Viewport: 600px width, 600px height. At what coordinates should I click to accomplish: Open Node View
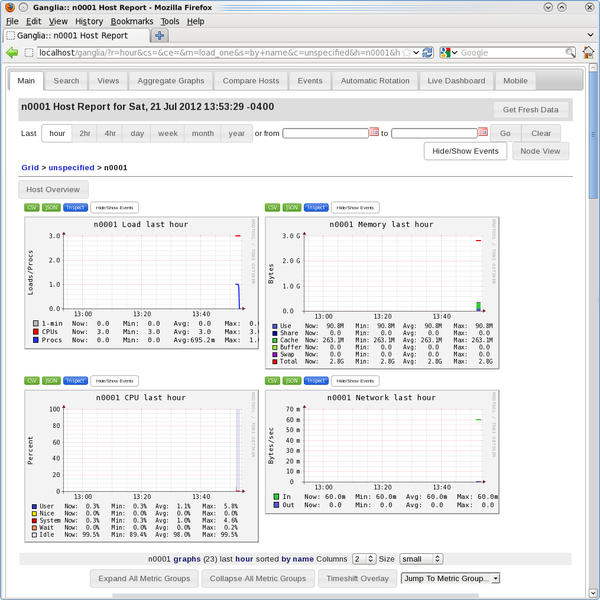click(540, 151)
